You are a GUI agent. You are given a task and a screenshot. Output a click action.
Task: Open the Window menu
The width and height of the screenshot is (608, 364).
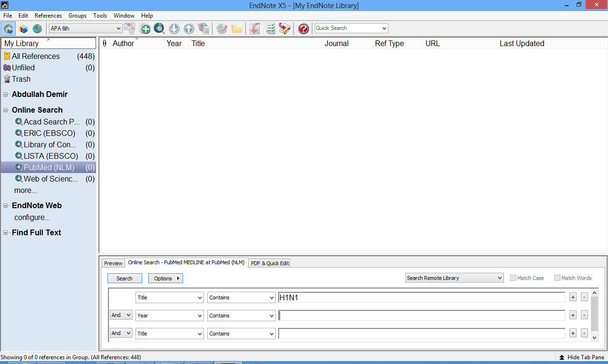point(124,16)
